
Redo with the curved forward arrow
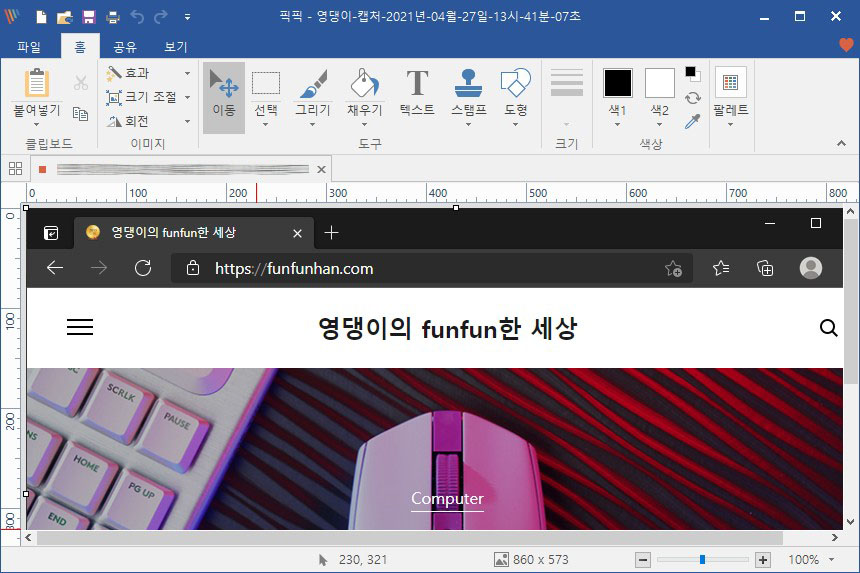tap(161, 17)
